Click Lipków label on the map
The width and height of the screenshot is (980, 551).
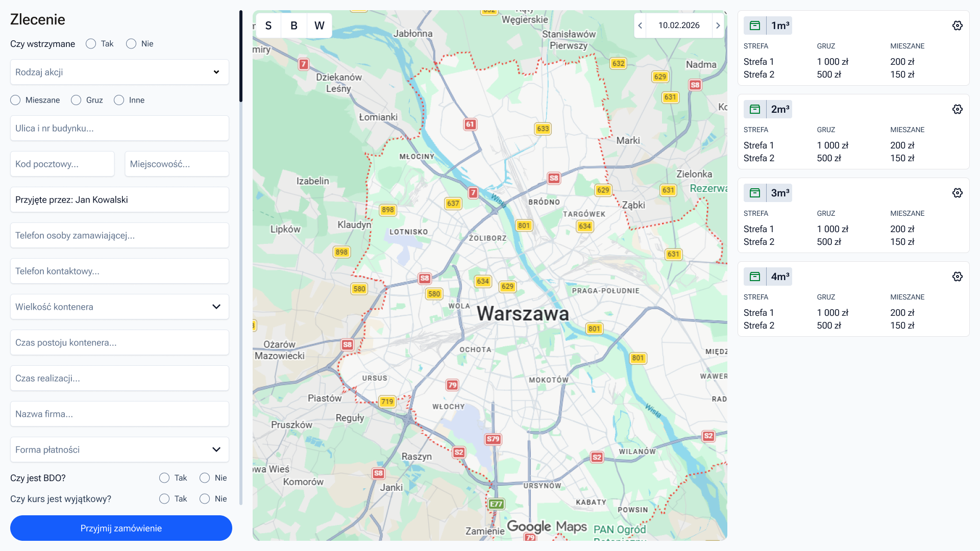(x=285, y=229)
